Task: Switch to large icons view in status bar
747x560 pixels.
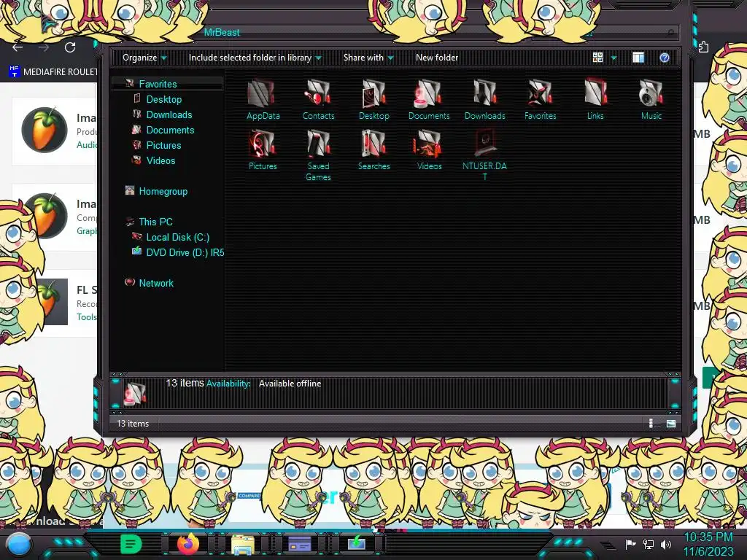Action: 671,424
